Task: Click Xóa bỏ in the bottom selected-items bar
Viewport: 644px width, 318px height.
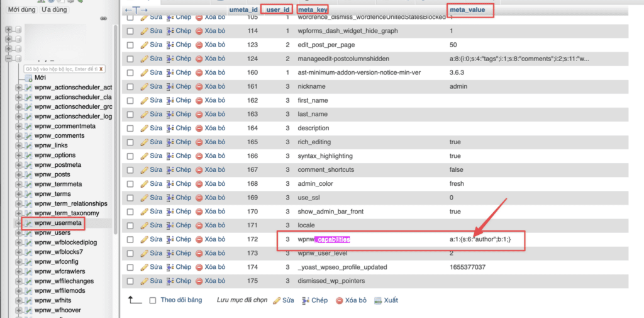Action: [x=351, y=300]
